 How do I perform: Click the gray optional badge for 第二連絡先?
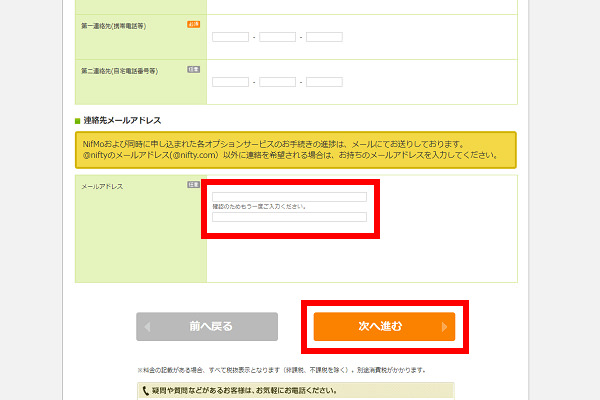click(194, 69)
